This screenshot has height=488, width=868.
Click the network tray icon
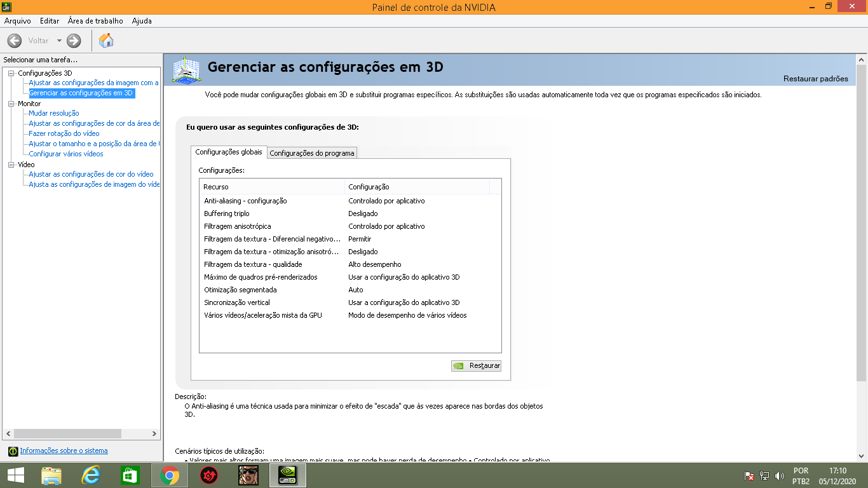[764, 475]
